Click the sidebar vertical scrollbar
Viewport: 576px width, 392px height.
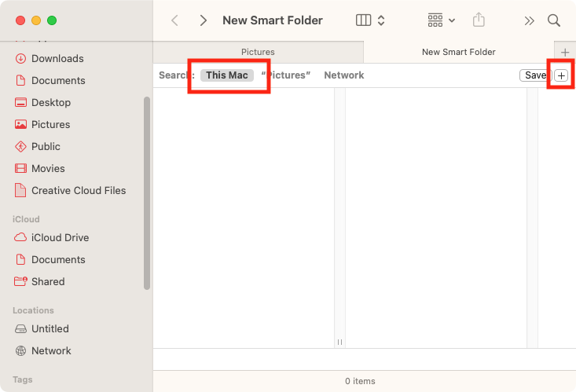click(x=147, y=193)
